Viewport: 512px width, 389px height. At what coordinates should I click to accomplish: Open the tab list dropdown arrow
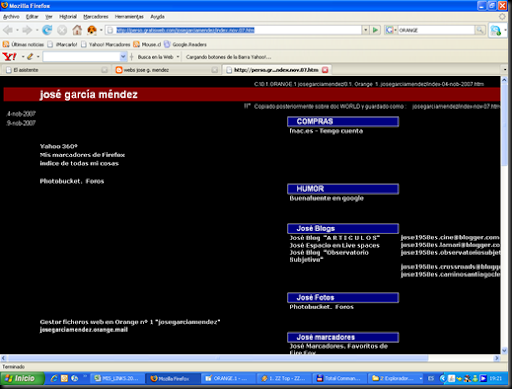pyautogui.click(x=505, y=70)
